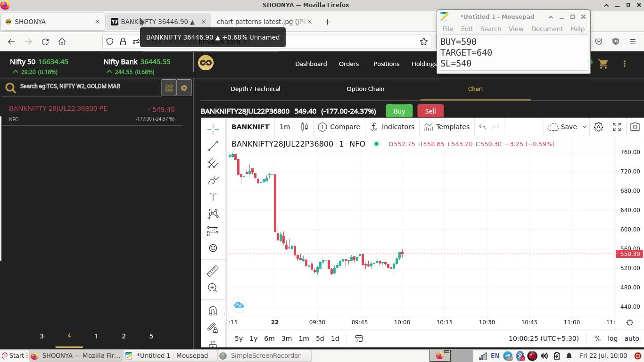Open the three-dot menu in Shoonya header
Image resolution: width=644 pixels, height=362 pixels.
click(x=624, y=64)
